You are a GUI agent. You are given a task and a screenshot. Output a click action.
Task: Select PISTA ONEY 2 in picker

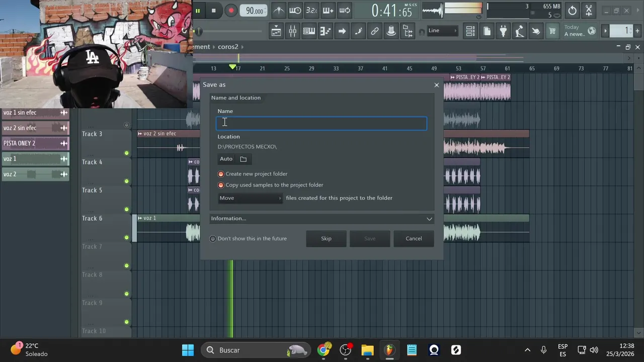coord(35,143)
